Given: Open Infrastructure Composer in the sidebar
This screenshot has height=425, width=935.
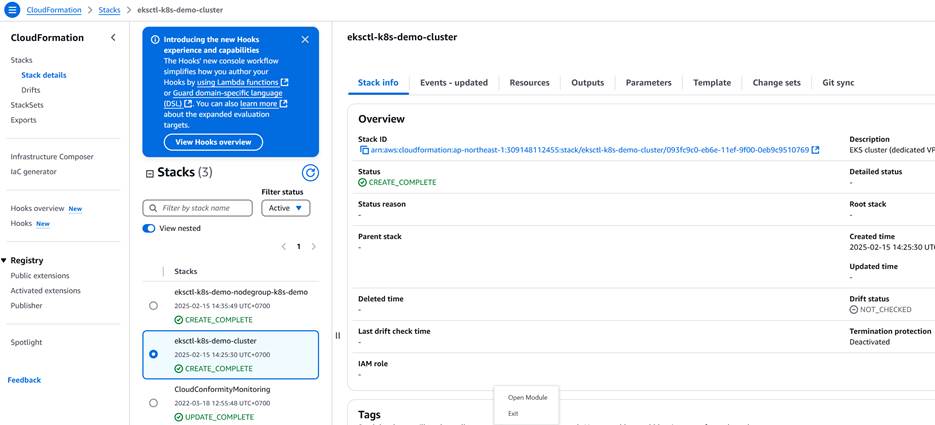Looking at the screenshot, I should coord(52,157).
